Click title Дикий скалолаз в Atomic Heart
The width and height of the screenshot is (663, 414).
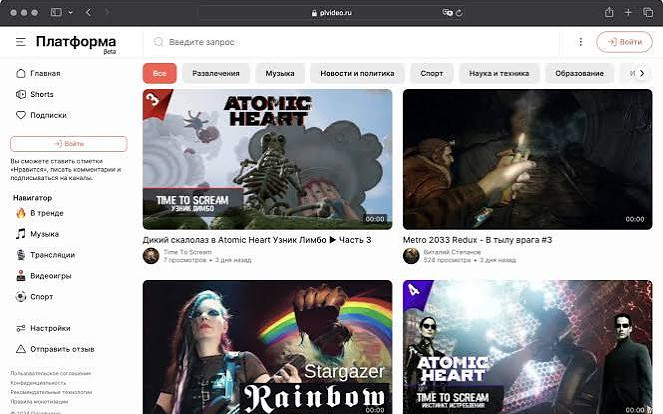[x=257, y=240]
